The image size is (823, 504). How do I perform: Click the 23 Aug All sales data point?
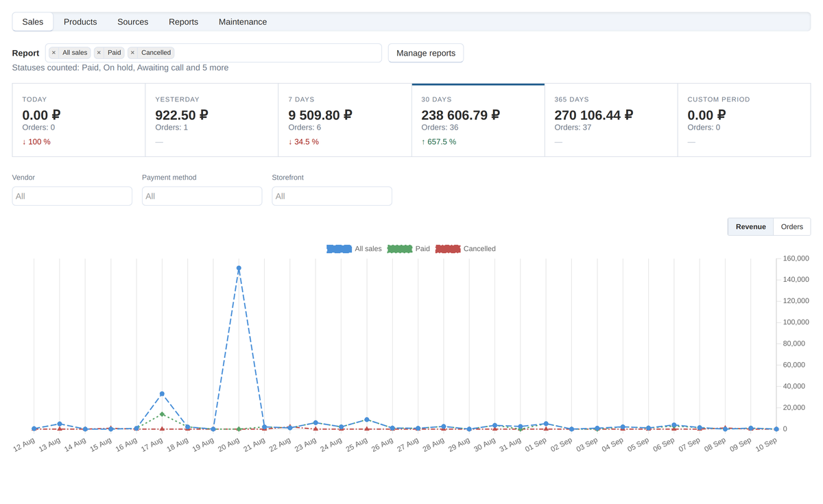(x=315, y=423)
